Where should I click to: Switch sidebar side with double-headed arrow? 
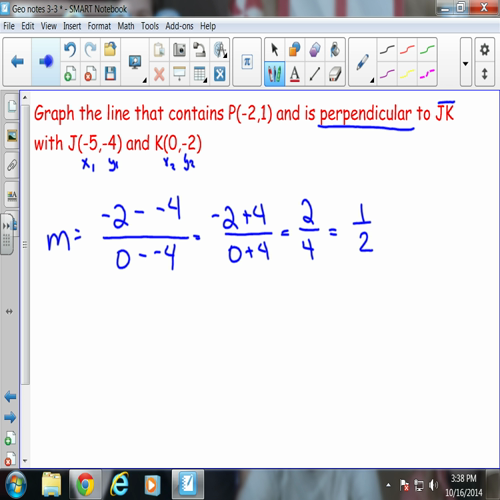point(9,312)
